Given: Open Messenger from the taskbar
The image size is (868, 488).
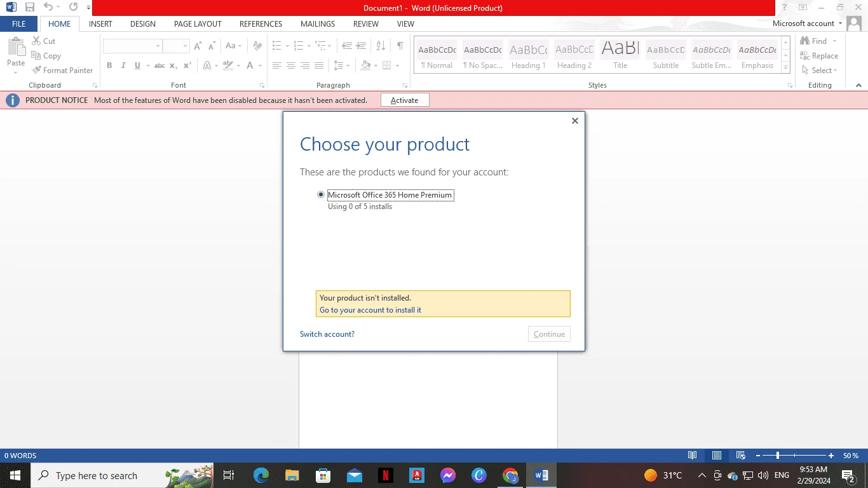Looking at the screenshot, I should click(448, 475).
